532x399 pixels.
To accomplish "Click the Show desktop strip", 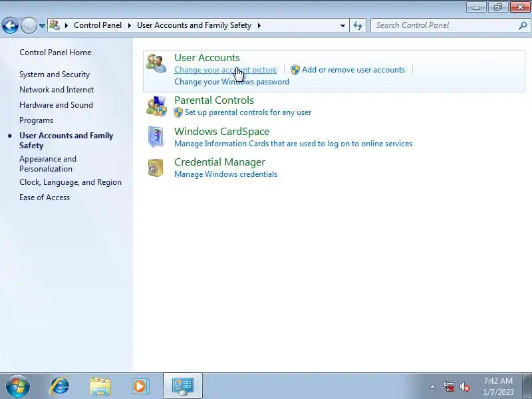I will (528, 386).
